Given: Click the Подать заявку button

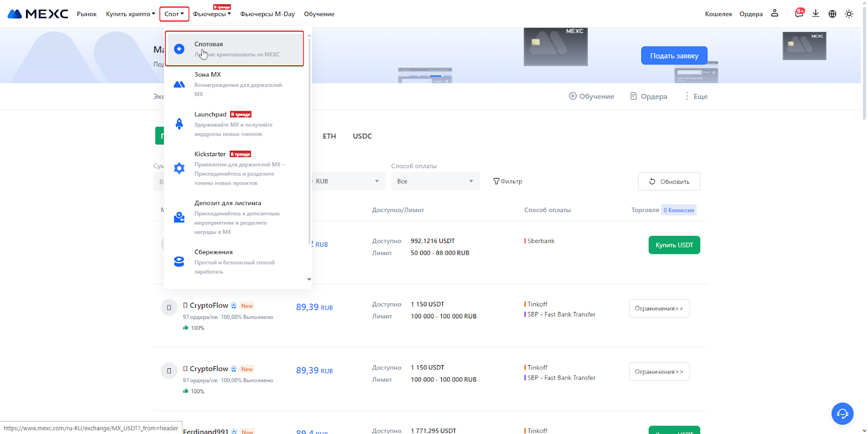Looking at the screenshot, I should pyautogui.click(x=674, y=55).
